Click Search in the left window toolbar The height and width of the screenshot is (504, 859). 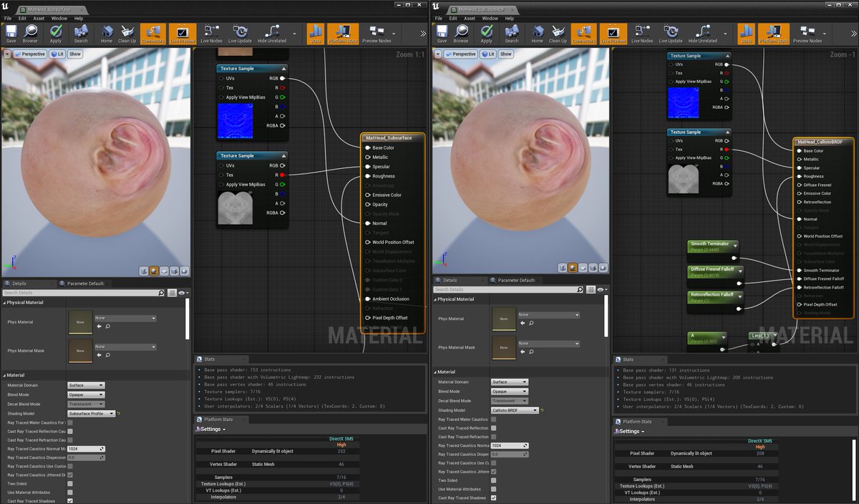pyautogui.click(x=81, y=34)
